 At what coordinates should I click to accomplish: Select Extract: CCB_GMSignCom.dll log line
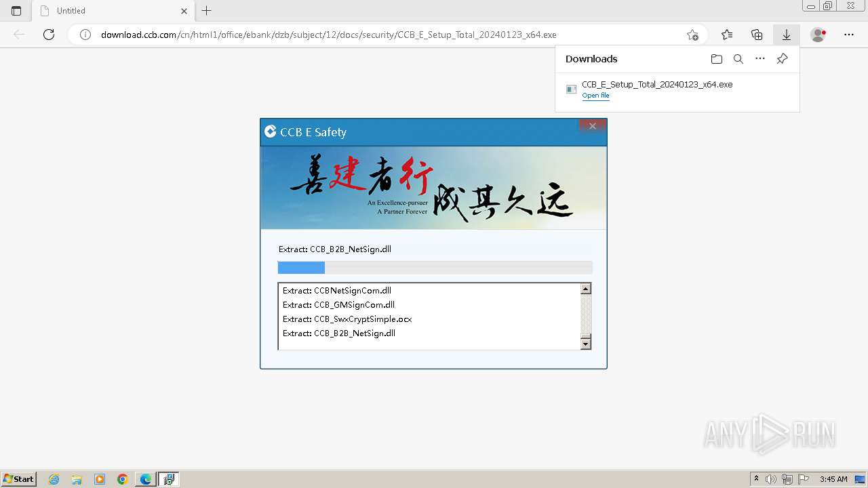pos(338,305)
